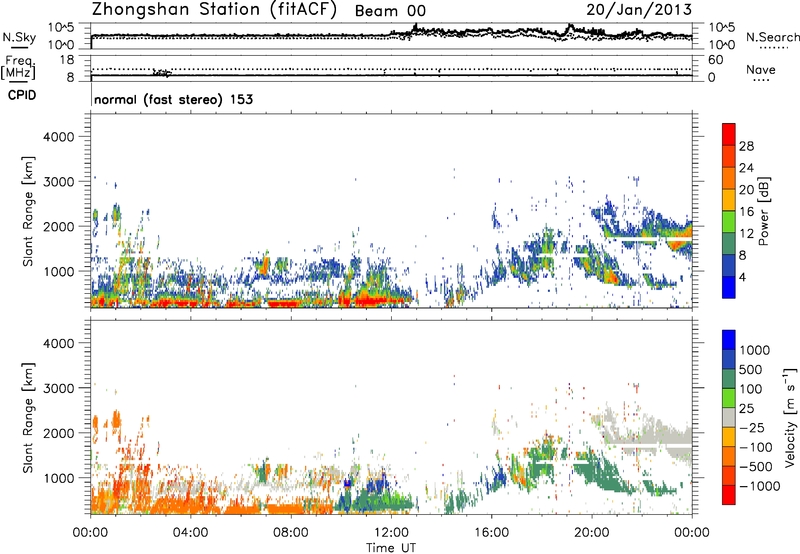Screen dimensions: 800x554
Task: Click 'Slant Range [km]' label of power panel
Action: click(28, 211)
